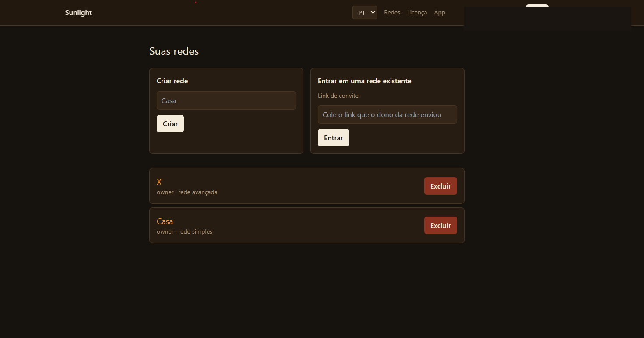The height and width of the screenshot is (338, 644).
Task: Focus the Casa network name input
Action: click(226, 100)
